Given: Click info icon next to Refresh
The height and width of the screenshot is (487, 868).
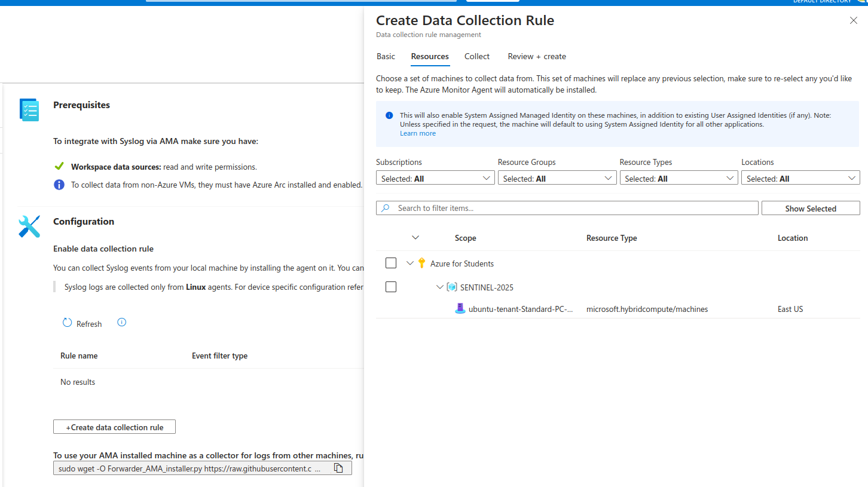Looking at the screenshot, I should [122, 323].
